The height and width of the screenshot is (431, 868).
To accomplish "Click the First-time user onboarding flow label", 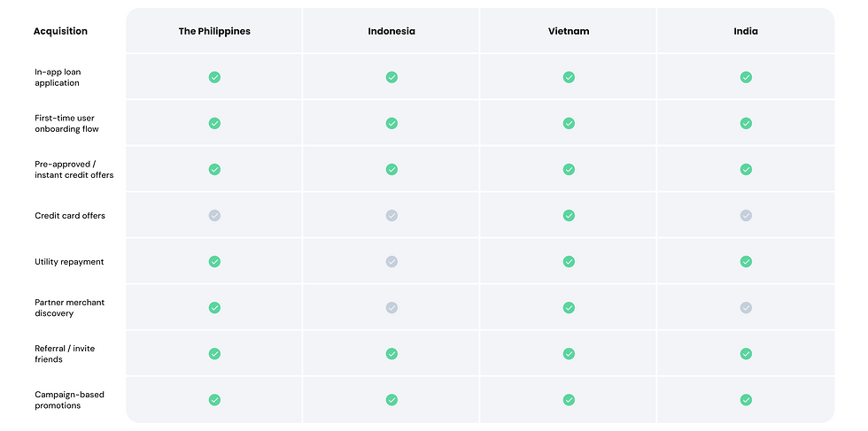I will [x=66, y=124].
